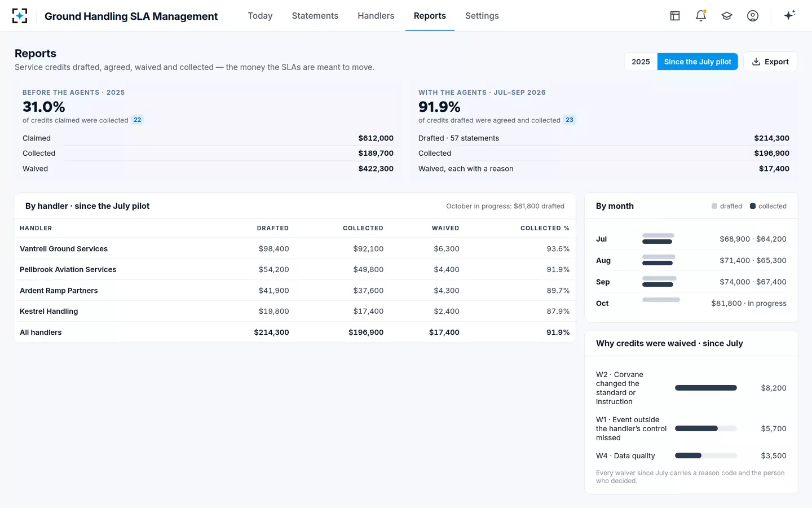
Task: Click the W4 Data quality label
Action: pos(625,456)
